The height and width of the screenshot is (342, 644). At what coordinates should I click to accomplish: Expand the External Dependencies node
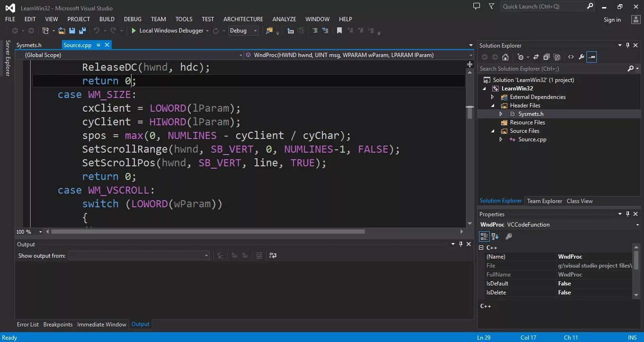tap(493, 97)
